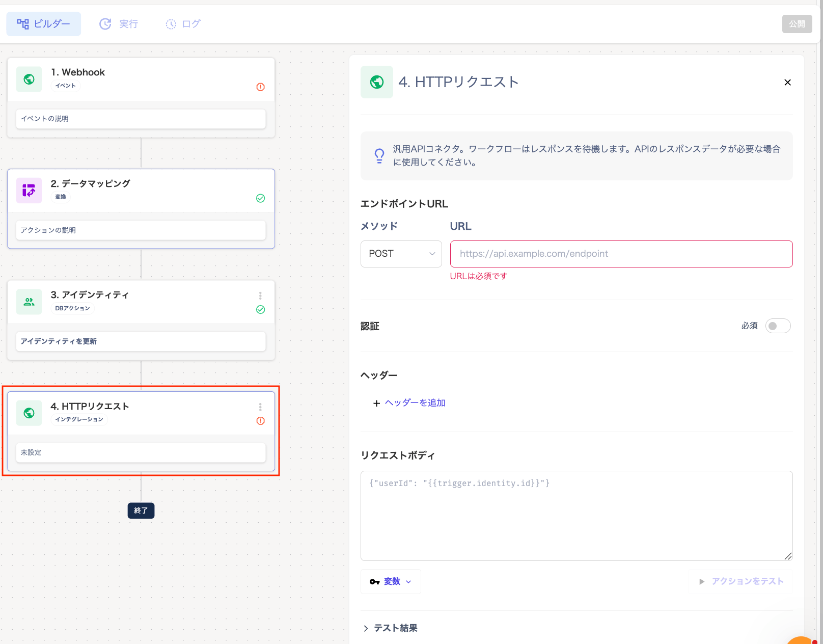Click the panel header globe icon
The height and width of the screenshot is (644, 823).
(377, 82)
